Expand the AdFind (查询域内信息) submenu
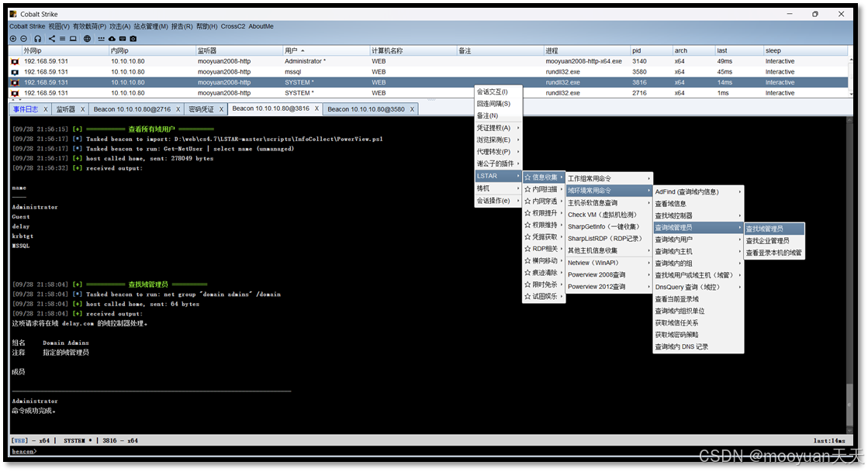Viewport: 868px width, 472px height. tap(699, 192)
